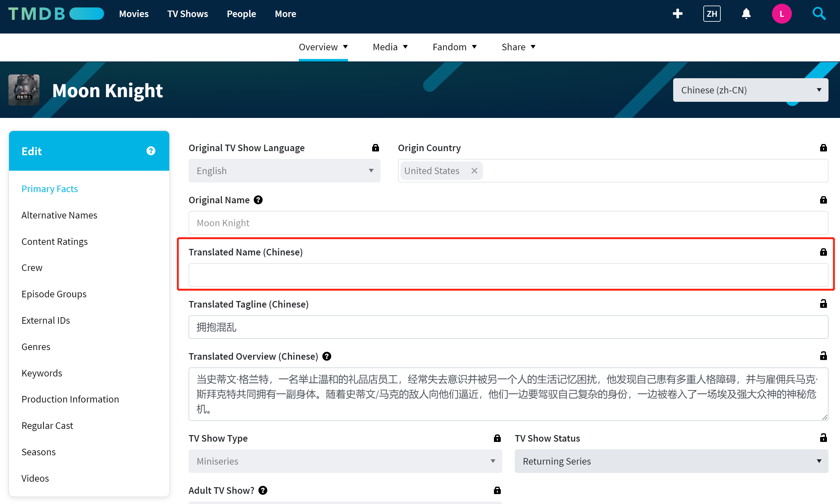Open Regular Cast section
Image resolution: width=840 pixels, height=504 pixels.
tap(47, 425)
